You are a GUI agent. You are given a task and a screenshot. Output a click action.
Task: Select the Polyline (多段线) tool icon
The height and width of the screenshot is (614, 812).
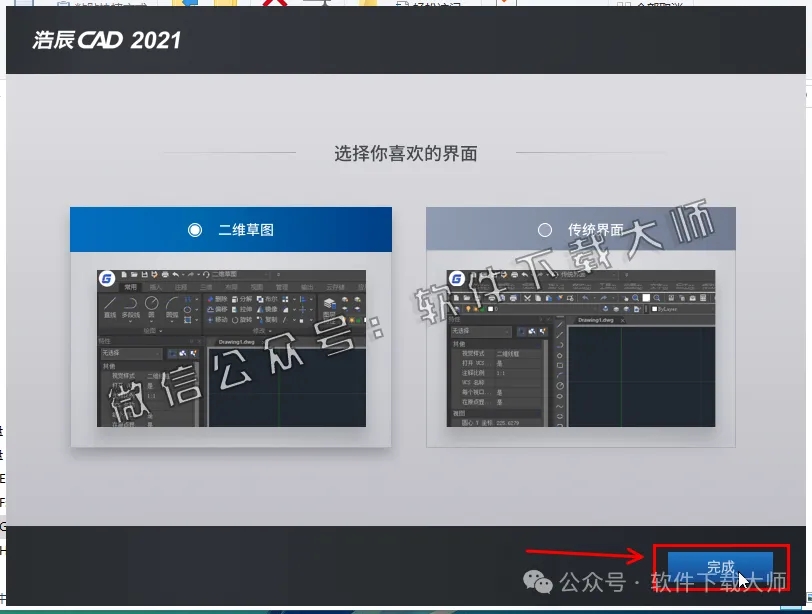128,303
